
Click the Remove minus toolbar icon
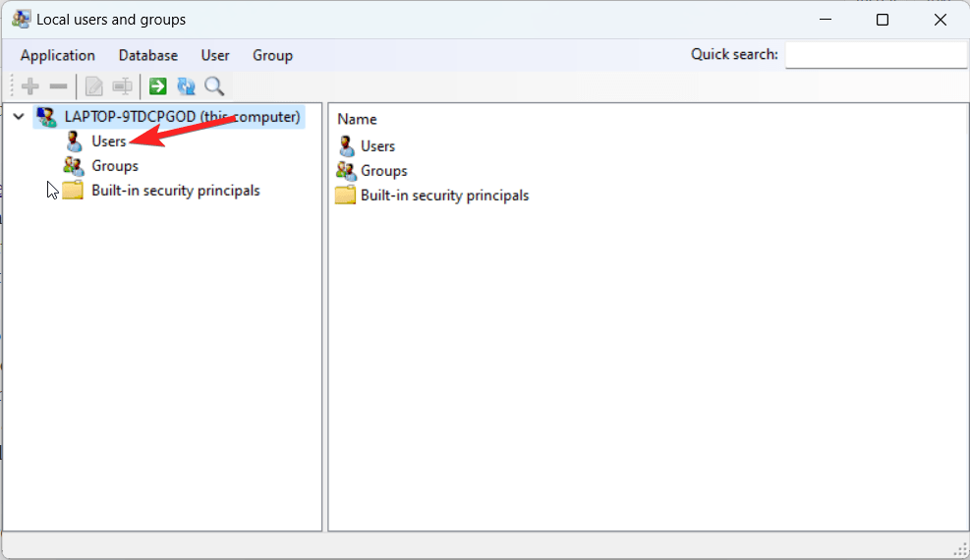pyautogui.click(x=58, y=86)
